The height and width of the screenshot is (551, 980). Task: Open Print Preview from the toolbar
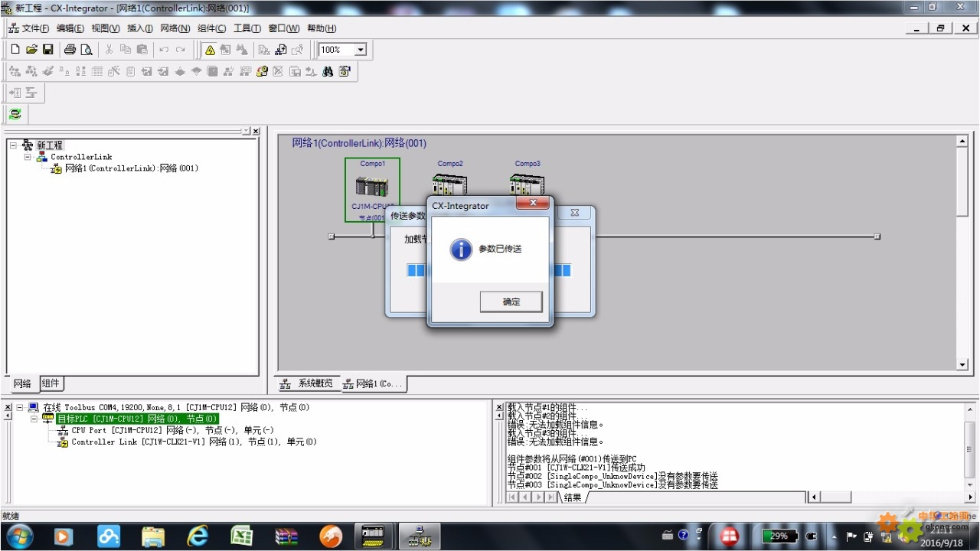[x=87, y=50]
